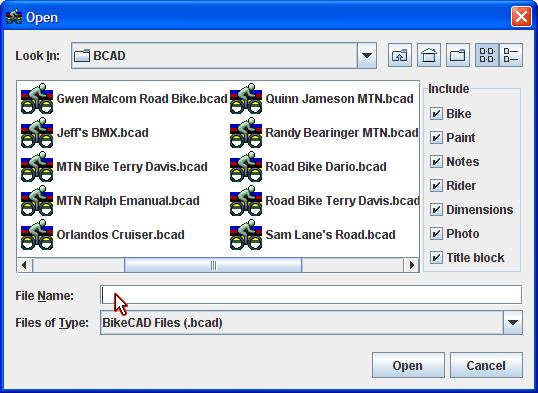Select Gwen Malcom Road Bike.bcad file name
The width and height of the screenshot is (538, 393).
142,99
